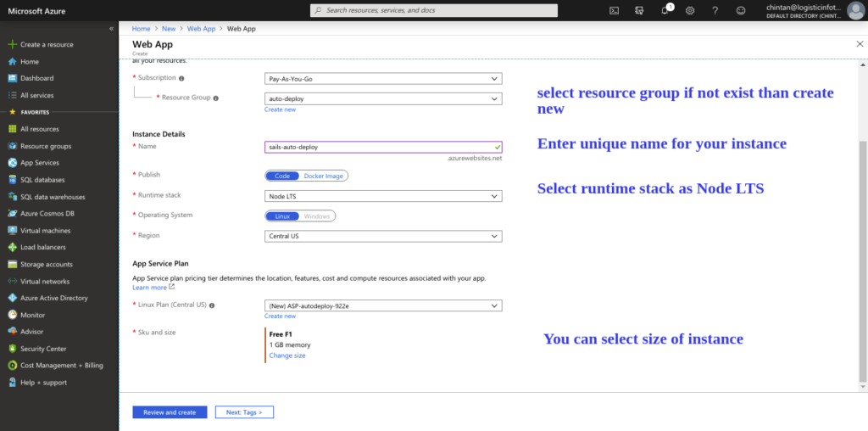Open the notifications bell icon
This screenshot has height=431, width=868.
tap(665, 10)
